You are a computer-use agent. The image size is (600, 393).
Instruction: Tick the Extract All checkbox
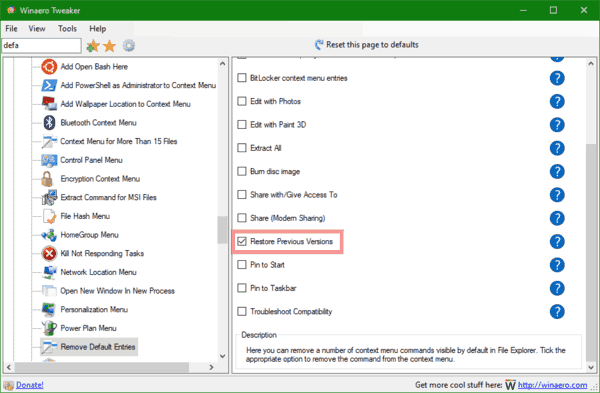(x=242, y=148)
